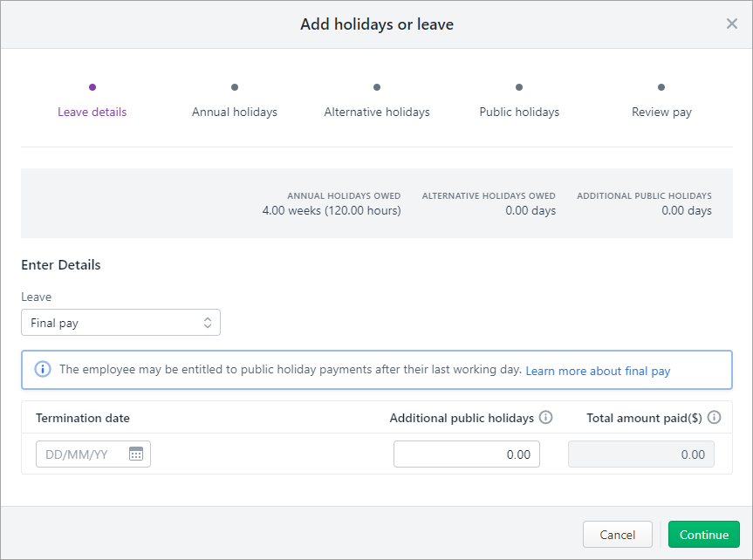Go to the Annual holidays step

pos(235,112)
